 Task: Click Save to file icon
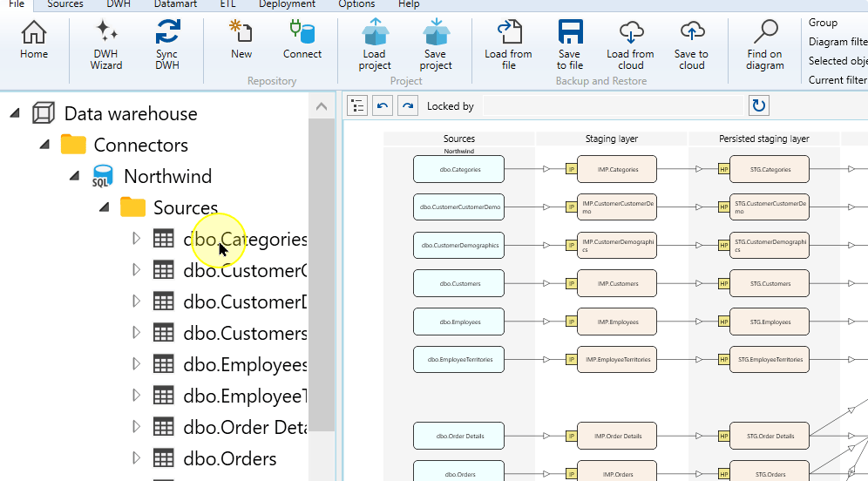[570, 31]
